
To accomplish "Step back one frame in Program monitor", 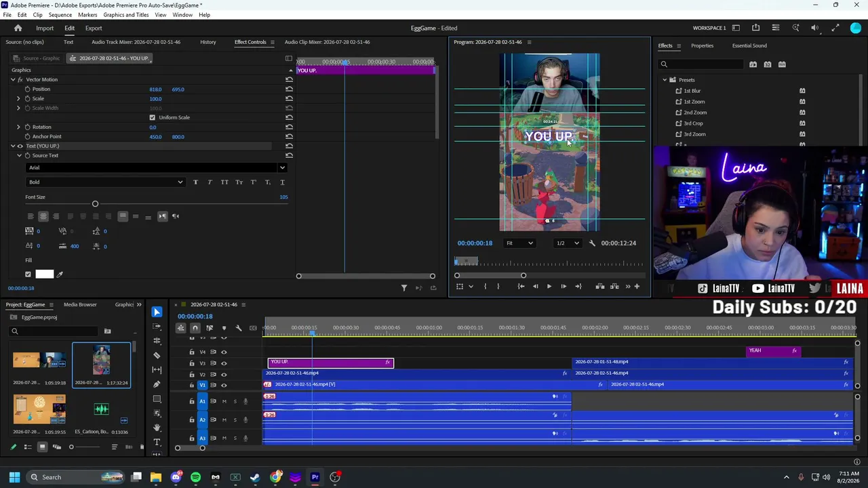I will tap(535, 286).
